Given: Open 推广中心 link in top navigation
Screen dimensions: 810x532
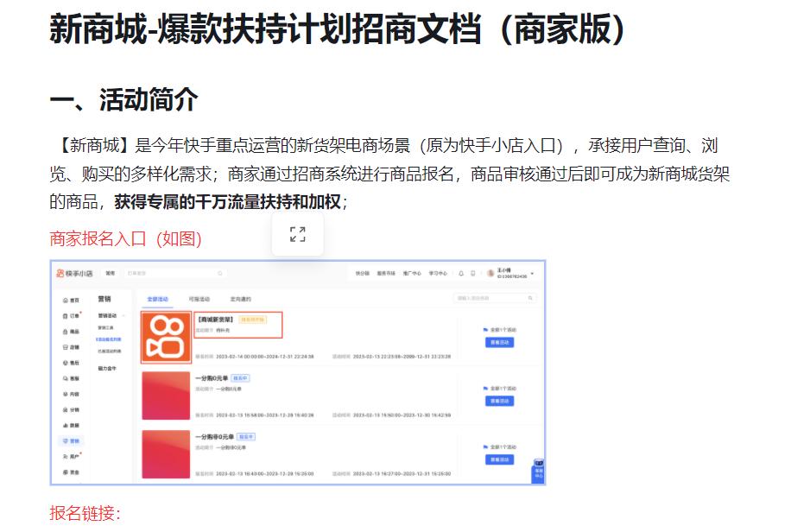Looking at the screenshot, I should [x=412, y=273].
